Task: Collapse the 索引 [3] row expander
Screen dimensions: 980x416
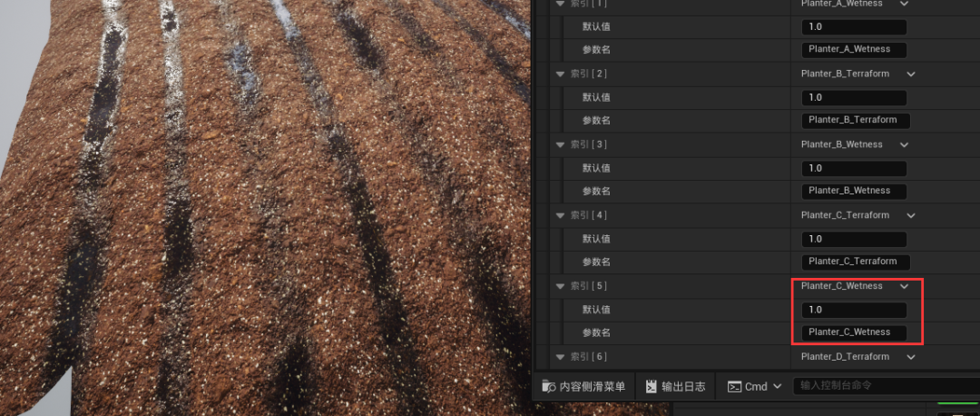Action: point(560,144)
